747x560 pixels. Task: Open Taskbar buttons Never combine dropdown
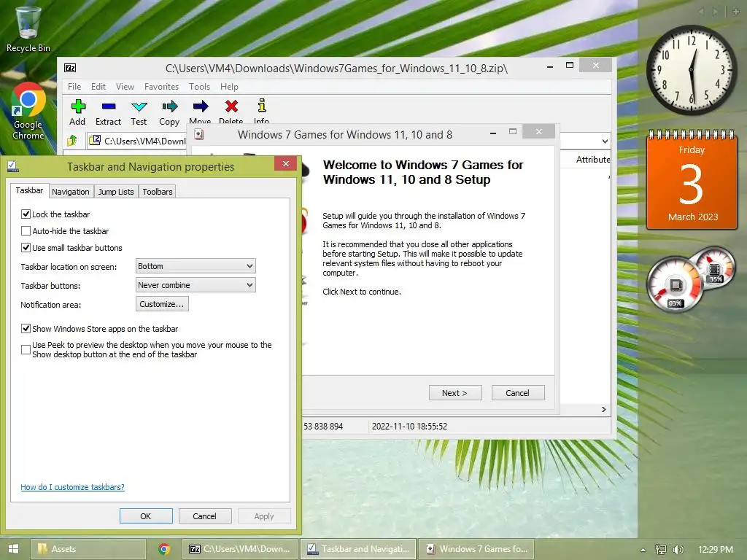coord(196,285)
